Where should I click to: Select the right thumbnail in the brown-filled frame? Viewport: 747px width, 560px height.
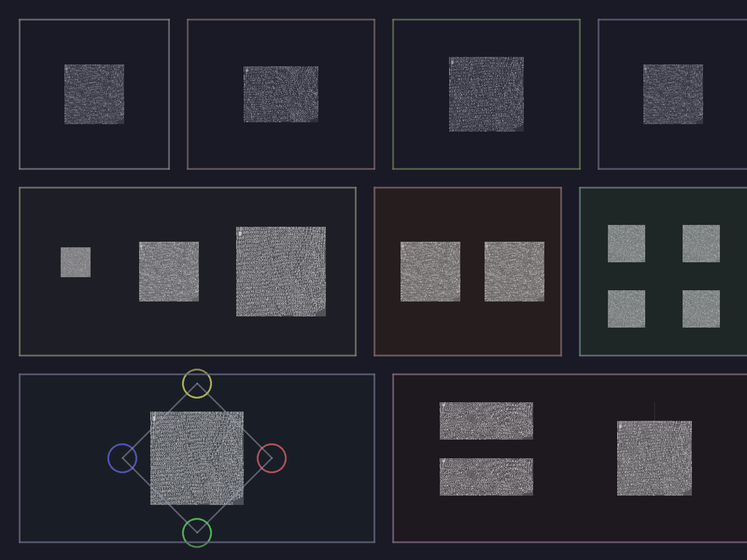(x=514, y=272)
